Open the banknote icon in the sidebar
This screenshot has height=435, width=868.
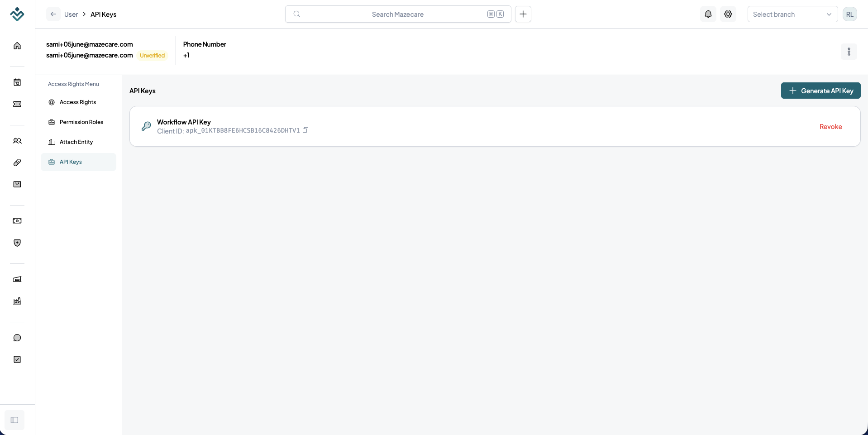pos(17,221)
